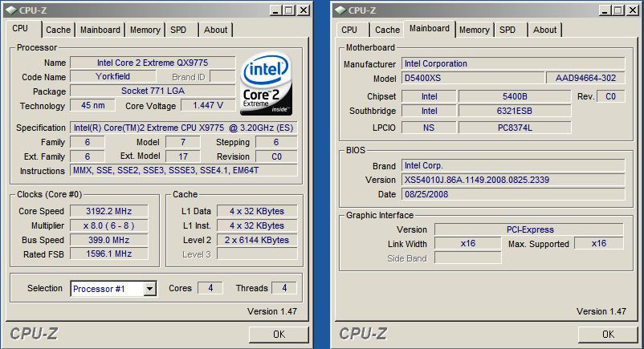Select the Yorkfield code name value
The image size is (644, 349).
113,76
